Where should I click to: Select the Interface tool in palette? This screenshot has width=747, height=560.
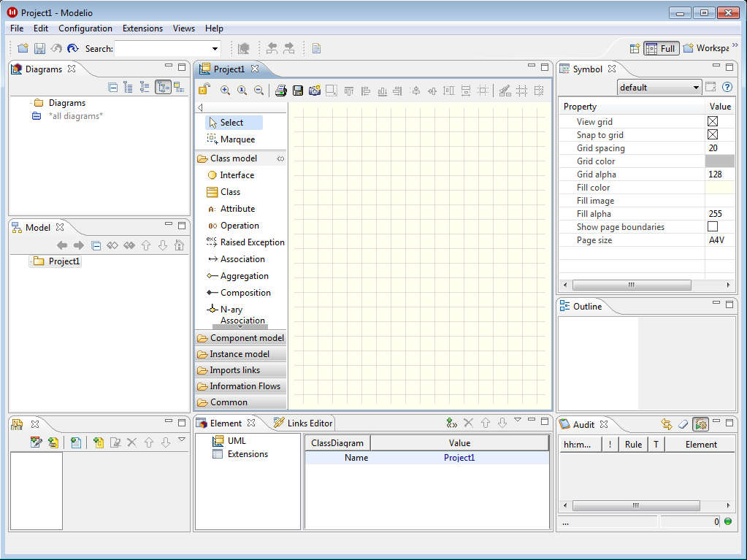pyautogui.click(x=237, y=175)
